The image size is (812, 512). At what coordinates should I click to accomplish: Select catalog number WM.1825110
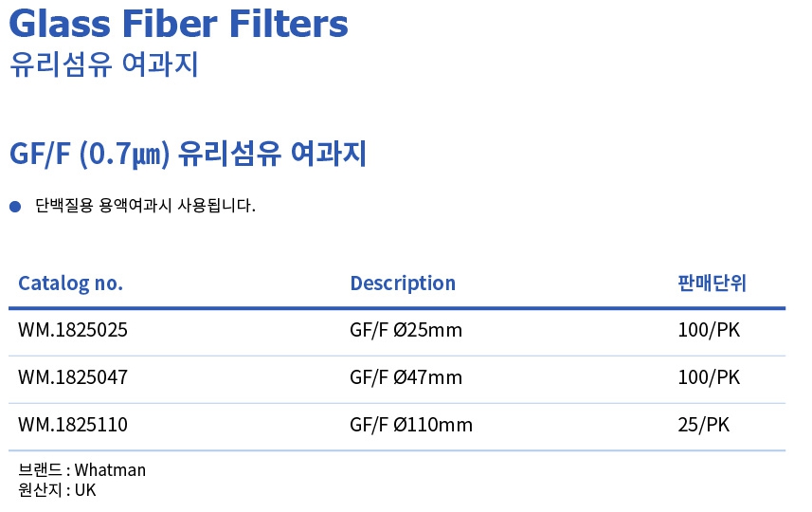click(x=73, y=425)
